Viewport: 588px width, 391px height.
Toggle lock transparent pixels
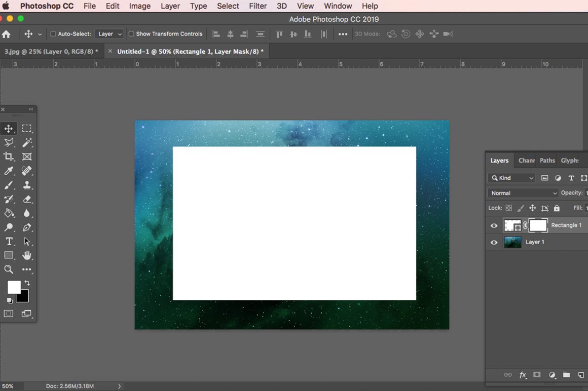click(x=509, y=208)
